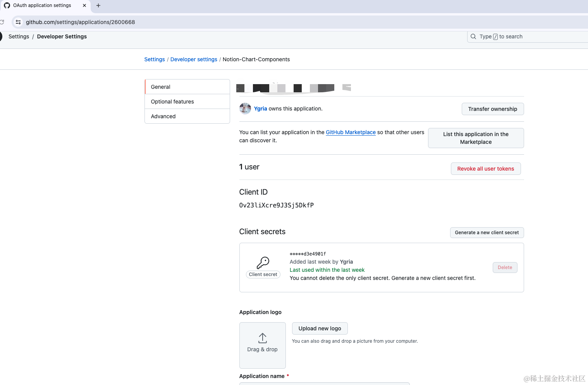Generate a new client secret
Viewport: 588px width, 385px height.
487,233
